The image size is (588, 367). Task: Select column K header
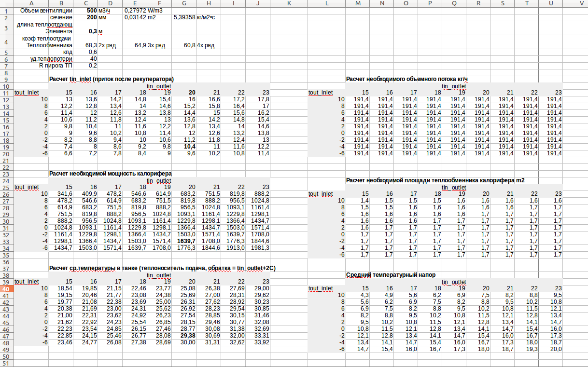pos(289,3)
